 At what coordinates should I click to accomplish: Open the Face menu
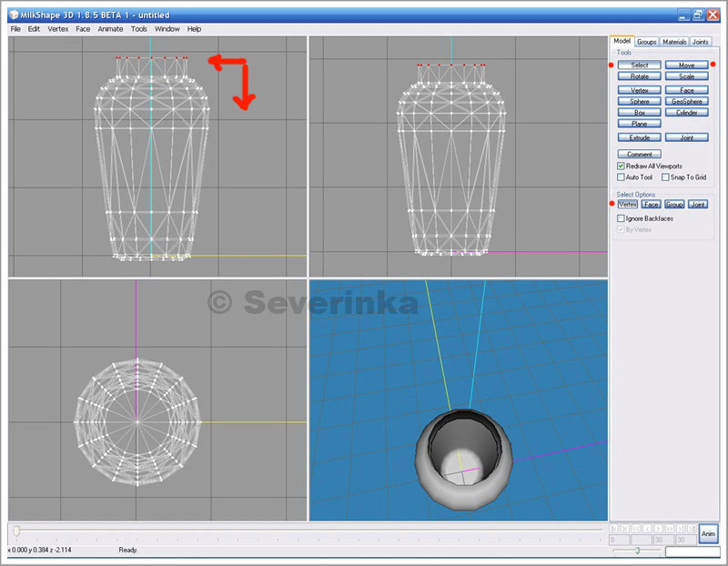point(83,29)
